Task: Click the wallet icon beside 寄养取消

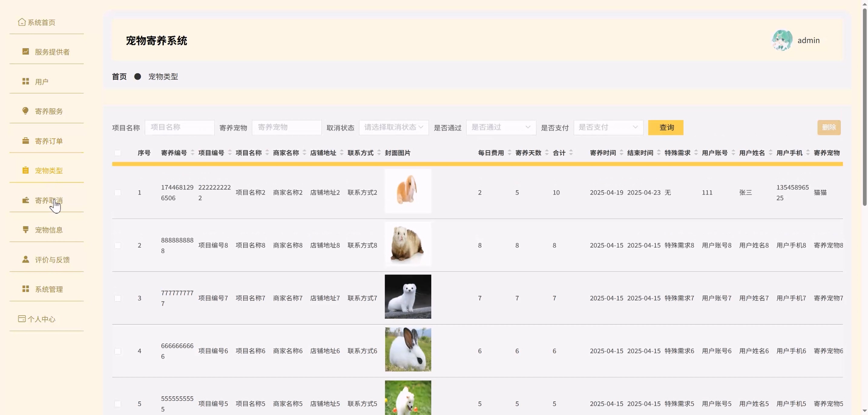Action: (x=26, y=200)
